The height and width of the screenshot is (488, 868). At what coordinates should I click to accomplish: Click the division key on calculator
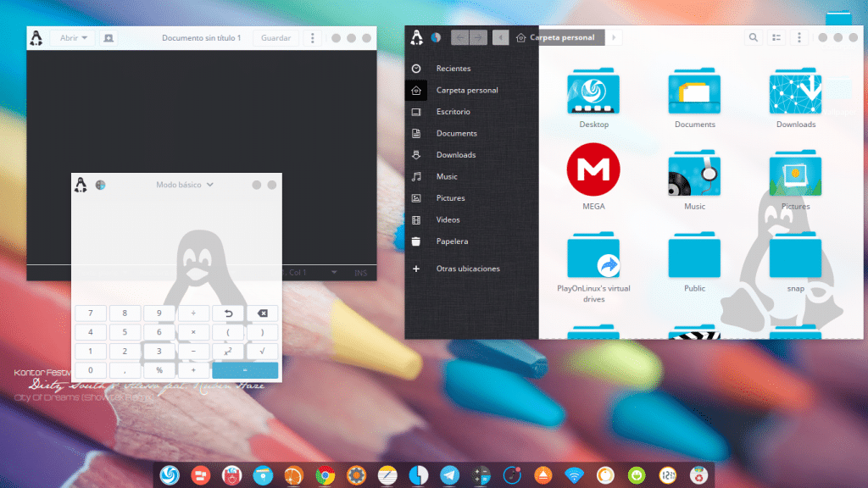tap(193, 313)
